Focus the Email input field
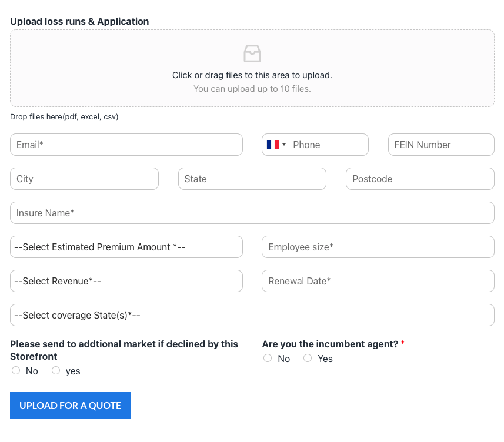The height and width of the screenshot is (442, 504). [x=126, y=145]
